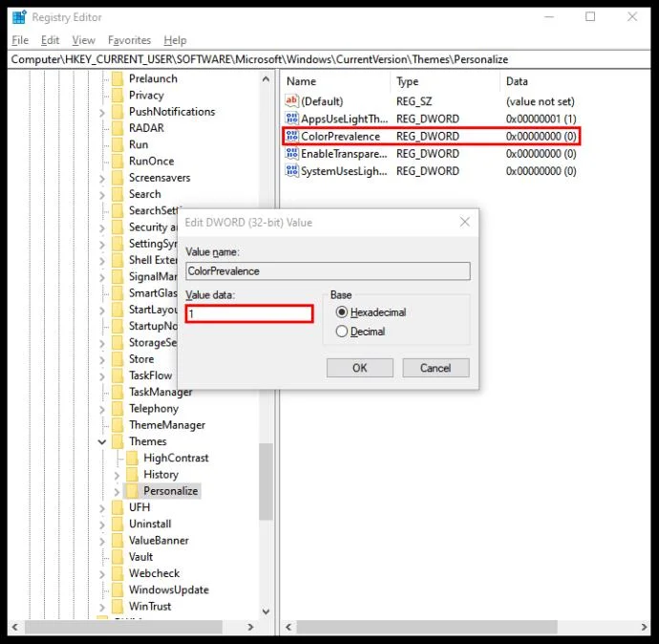Expand the WinTrust key
Screen dimensions: 659x644
(102, 607)
